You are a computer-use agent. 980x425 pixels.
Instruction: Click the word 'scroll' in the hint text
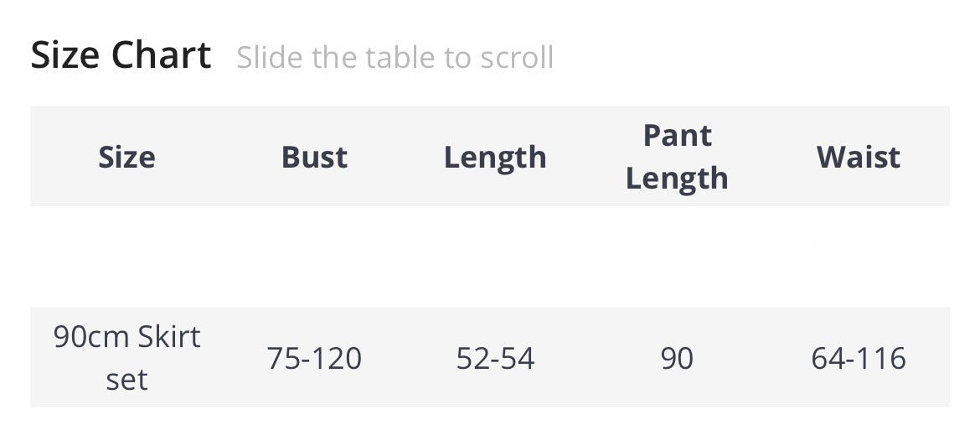[517, 58]
